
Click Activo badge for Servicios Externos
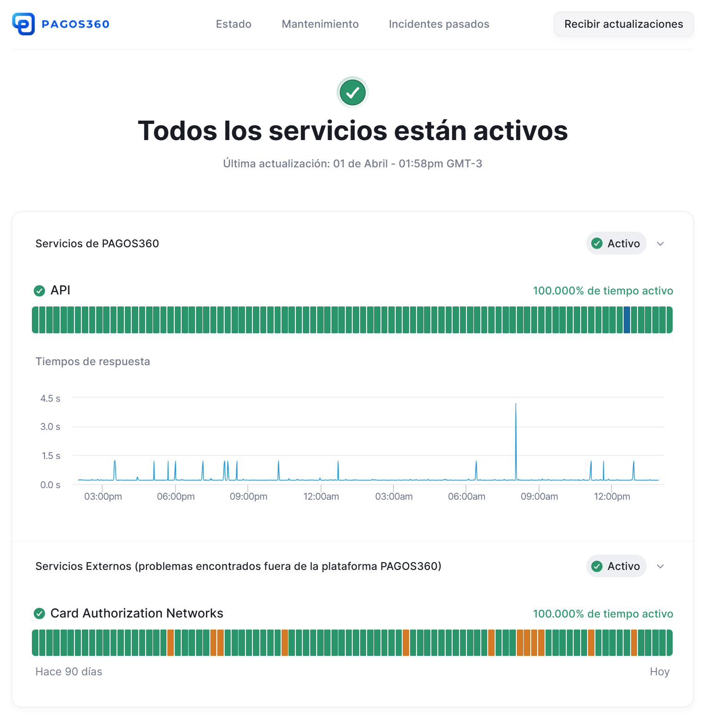(x=616, y=566)
